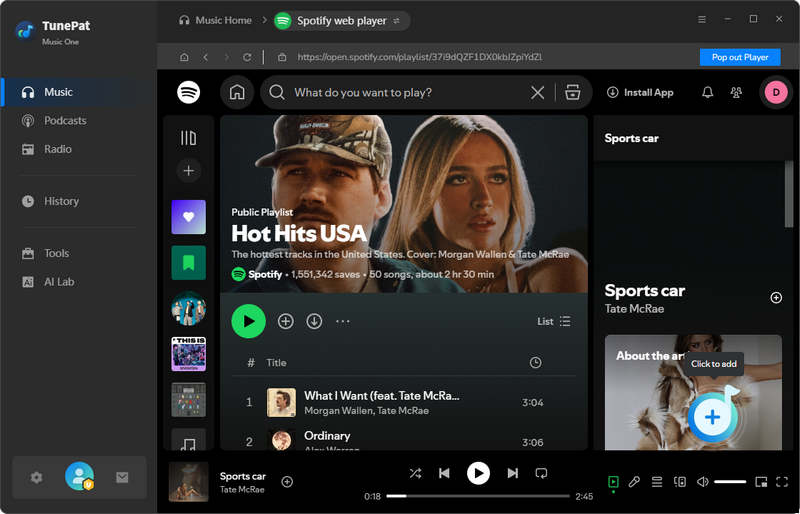Screen dimensions: 800x514
Task: Toggle shuffle
Action: [x=415, y=473]
